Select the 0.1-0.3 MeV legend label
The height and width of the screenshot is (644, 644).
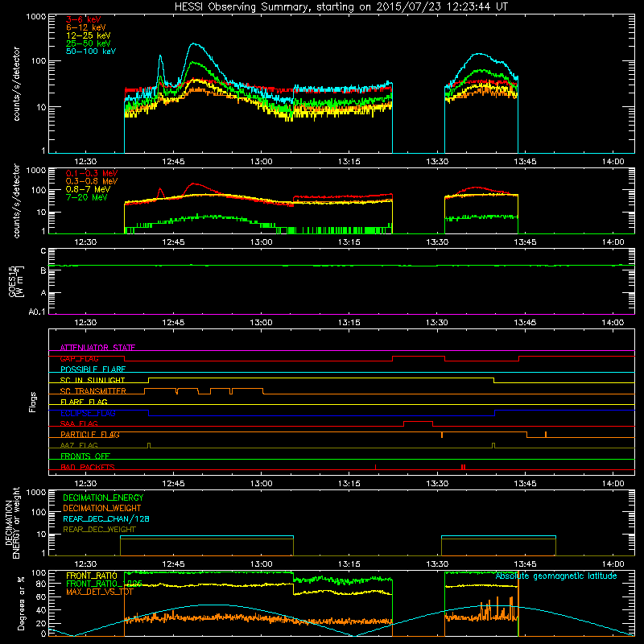click(x=92, y=173)
